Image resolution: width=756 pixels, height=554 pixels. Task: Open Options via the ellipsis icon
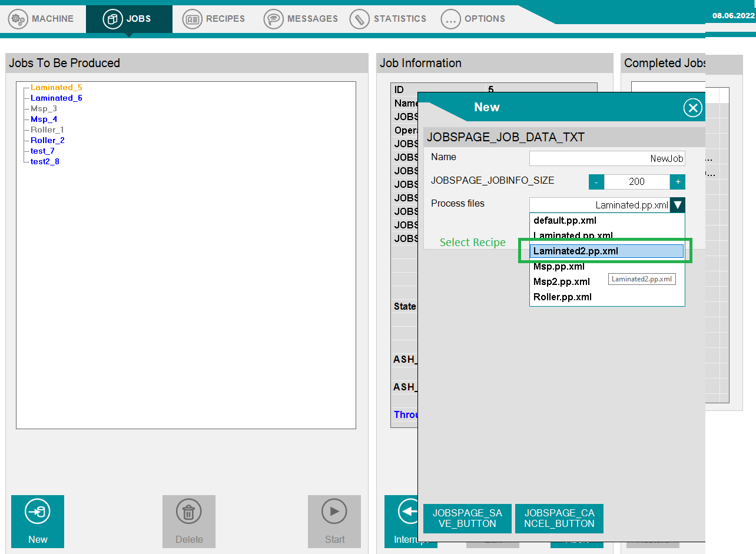(450, 18)
